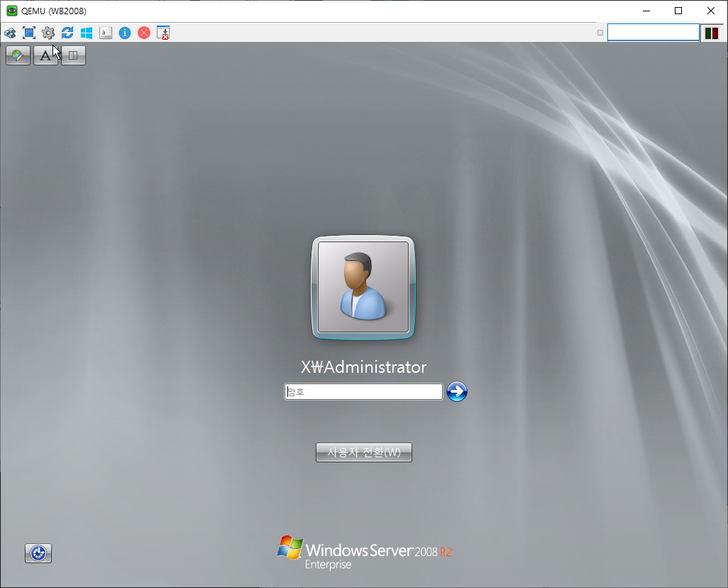Click the blue refresh arrows icon
The image size is (728, 588).
[67, 33]
